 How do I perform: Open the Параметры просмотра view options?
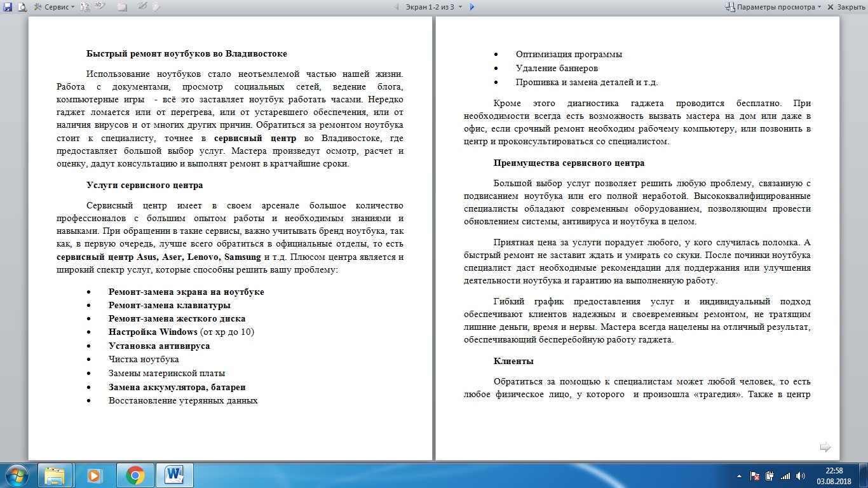tap(774, 7)
